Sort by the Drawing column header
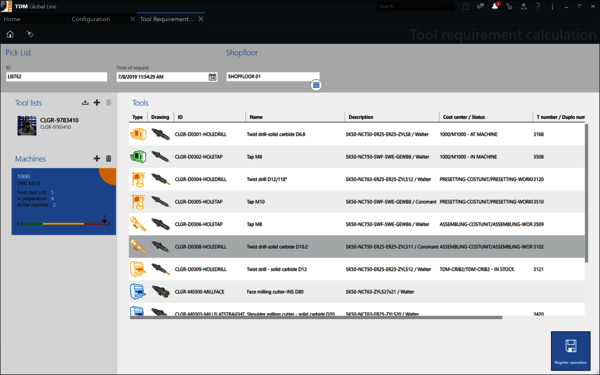This screenshot has width=600, height=375. coord(160,117)
